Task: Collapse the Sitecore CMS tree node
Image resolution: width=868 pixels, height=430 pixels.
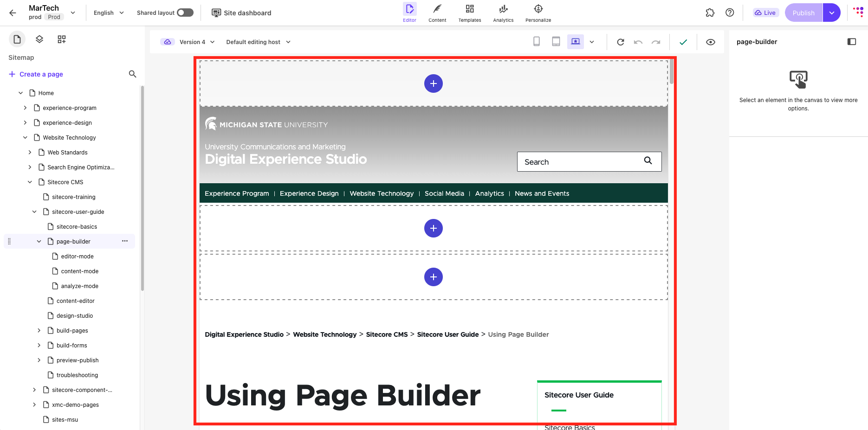Action: pos(30,182)
